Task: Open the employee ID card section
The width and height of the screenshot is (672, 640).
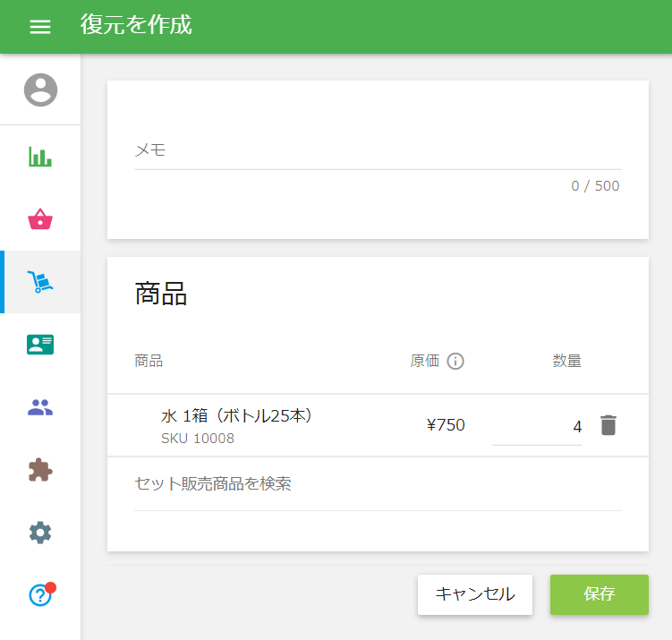Action: (x=40, y=345)
